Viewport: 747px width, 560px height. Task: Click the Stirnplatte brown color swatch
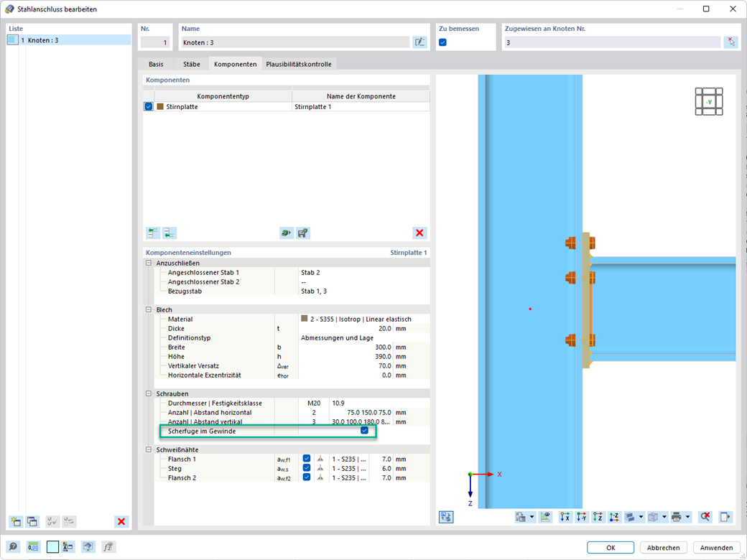(160, 107)
